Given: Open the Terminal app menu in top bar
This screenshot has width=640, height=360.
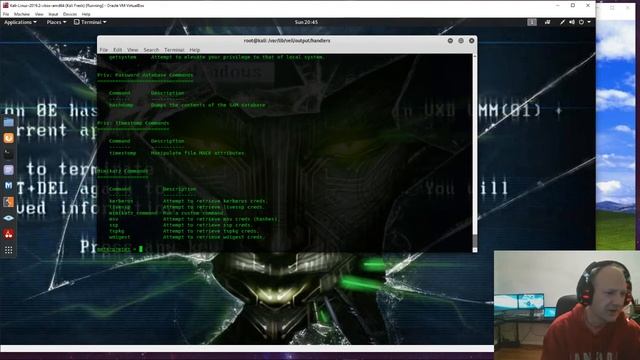Looking at the screenshot, I should pos(90,22).
